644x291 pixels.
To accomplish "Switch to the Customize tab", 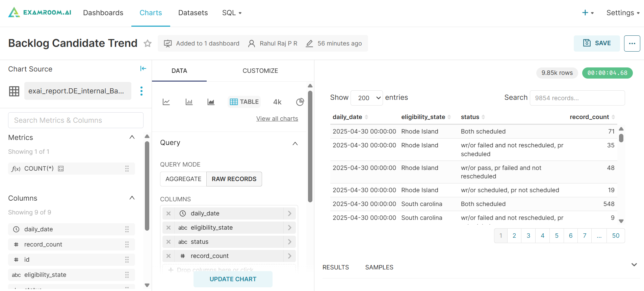I will [x=260, y=71].
